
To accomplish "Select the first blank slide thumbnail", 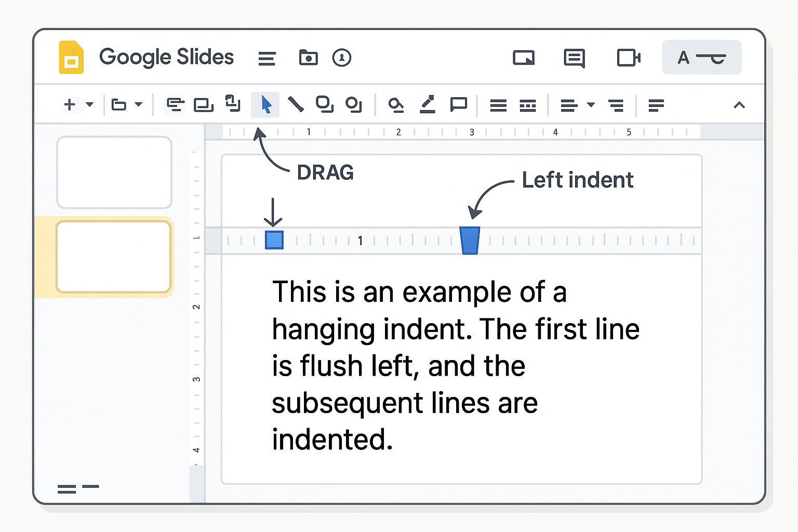I will click(114, 172).
